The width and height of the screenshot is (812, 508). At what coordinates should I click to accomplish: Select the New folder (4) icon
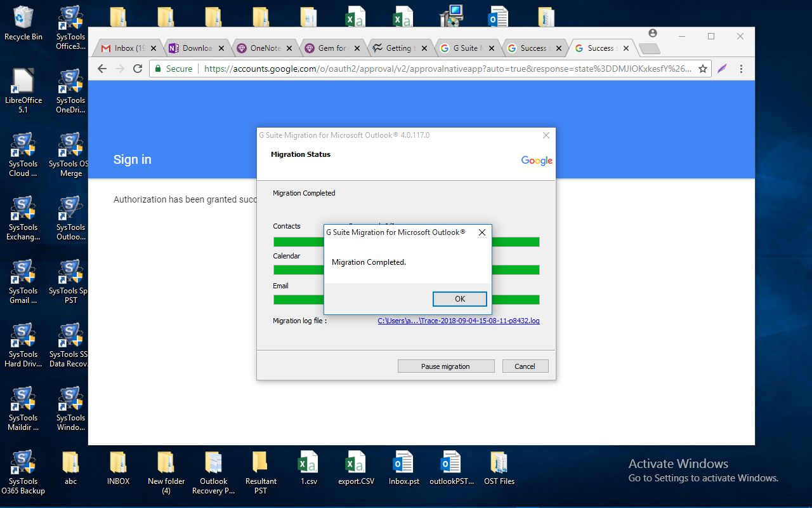click(x=166, y=472)
